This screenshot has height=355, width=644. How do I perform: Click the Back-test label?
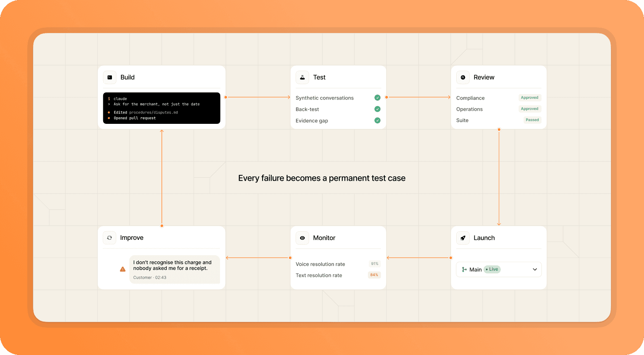pos(307,109)
